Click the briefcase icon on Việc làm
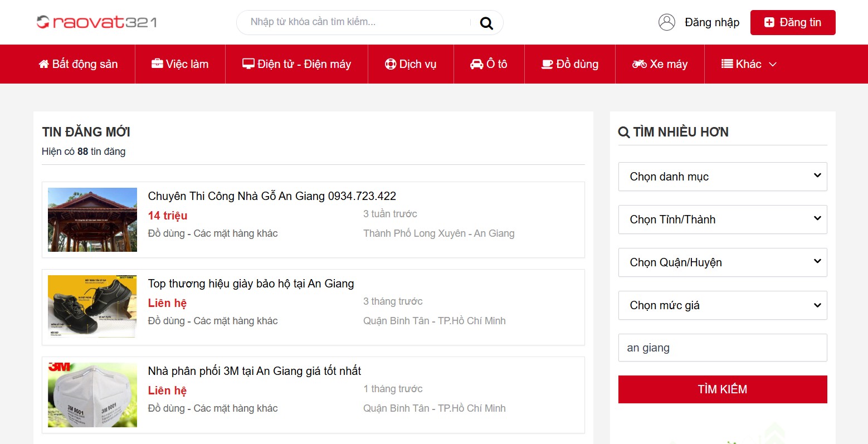The width and height of the screenshot is (868, 444). pos(157,64)
